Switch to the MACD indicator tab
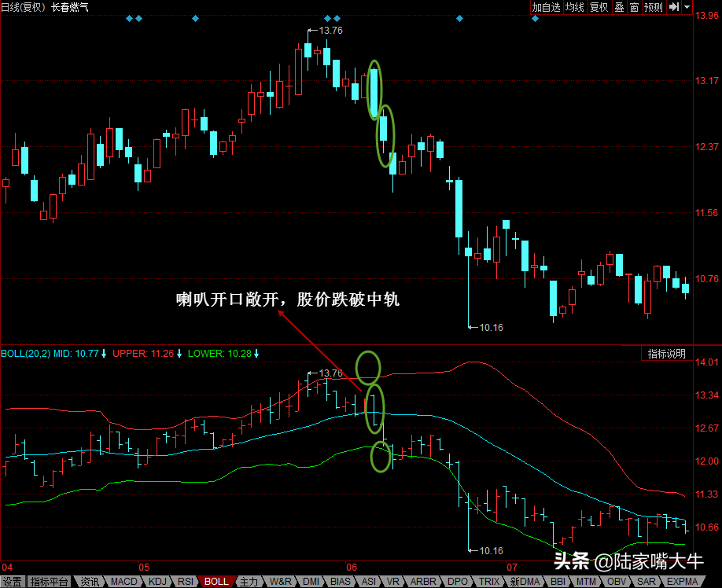This screenshot has height=588, width=722. pos(123,582)
